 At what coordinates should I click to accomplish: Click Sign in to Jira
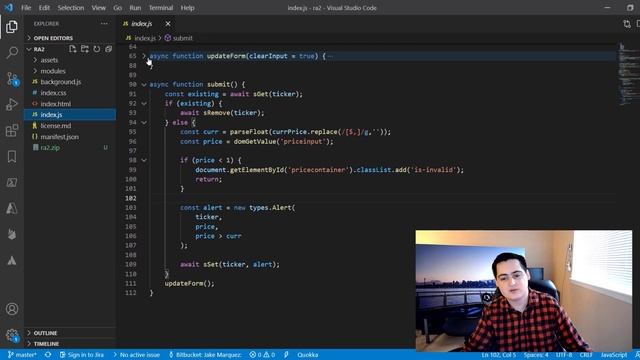[x=82, y=355]
